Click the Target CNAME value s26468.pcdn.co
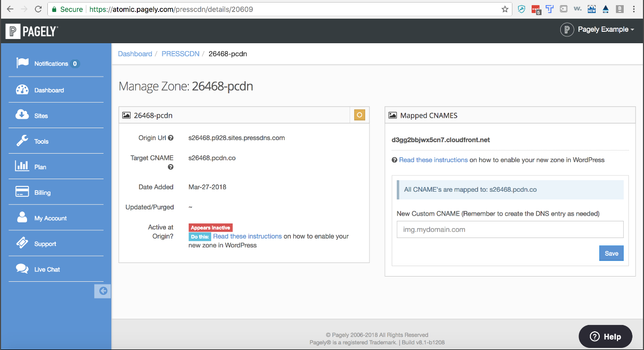The image size is (644, 350). (x=212, y=158)
